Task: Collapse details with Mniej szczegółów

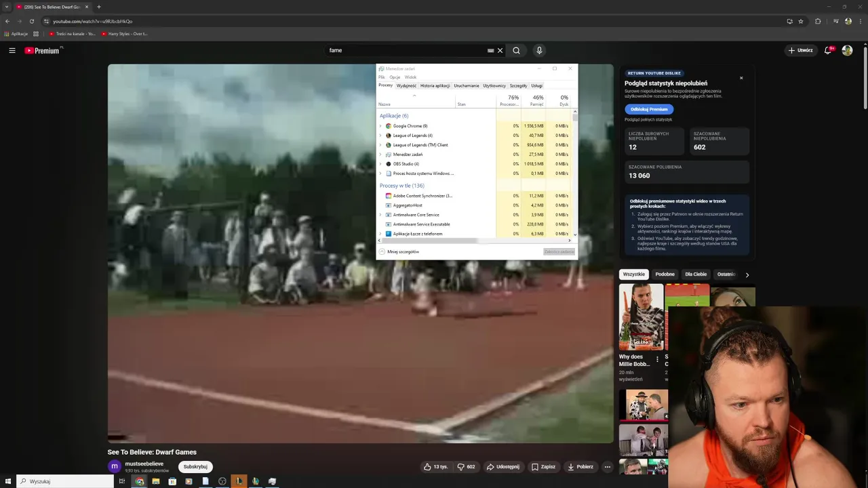Action: 399,251
